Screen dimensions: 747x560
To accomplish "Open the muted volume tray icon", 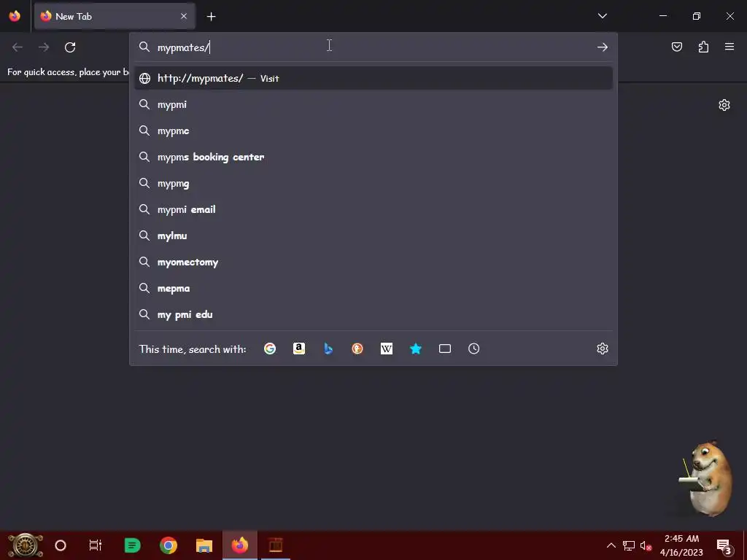I will tap(646, 545).
